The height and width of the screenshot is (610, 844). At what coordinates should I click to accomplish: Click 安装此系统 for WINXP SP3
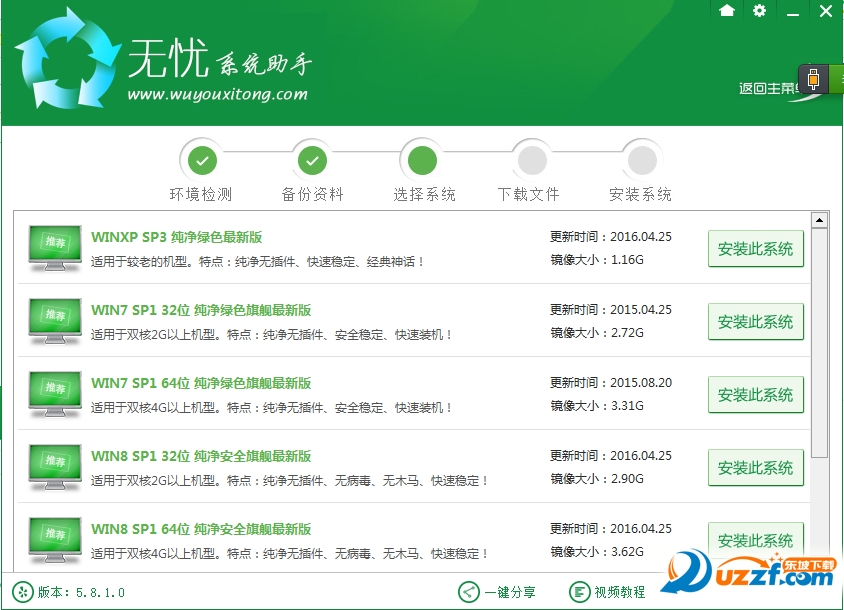pyautogui.click(x=755, y=248)
